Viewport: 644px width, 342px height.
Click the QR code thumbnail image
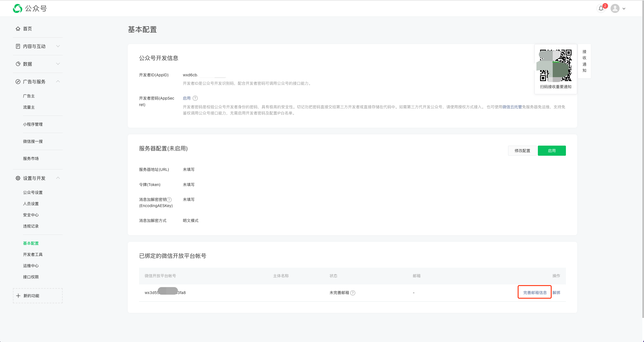[x=556, y=65]
